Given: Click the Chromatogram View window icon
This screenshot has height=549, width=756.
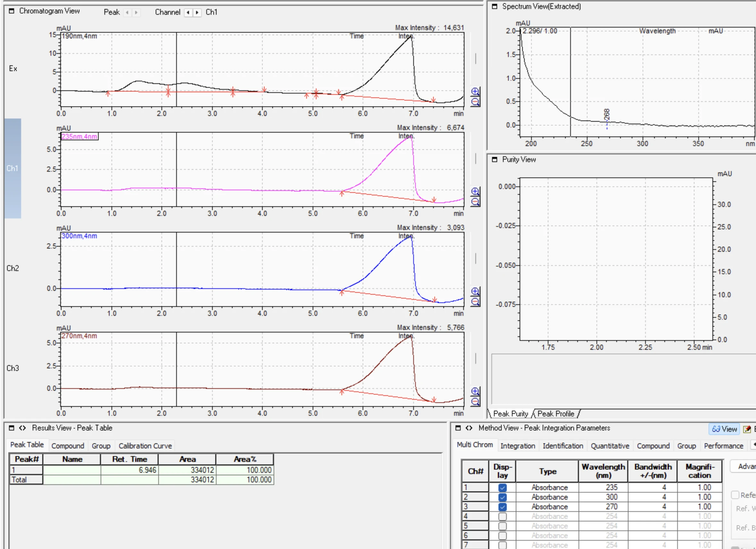Looking at the screenshot, I should (x=12, y=11).
